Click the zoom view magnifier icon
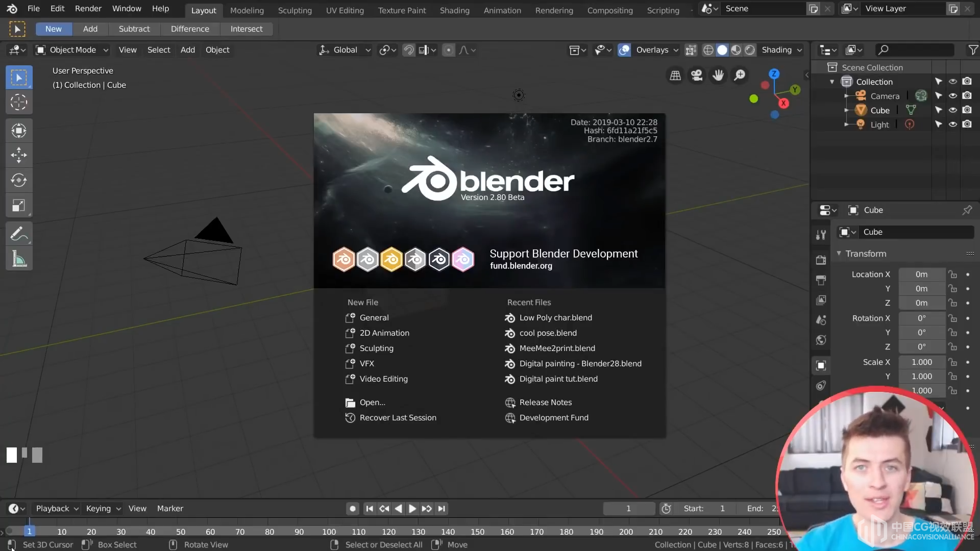The width and height of the screenshot is (980, 551). (740, 76)
